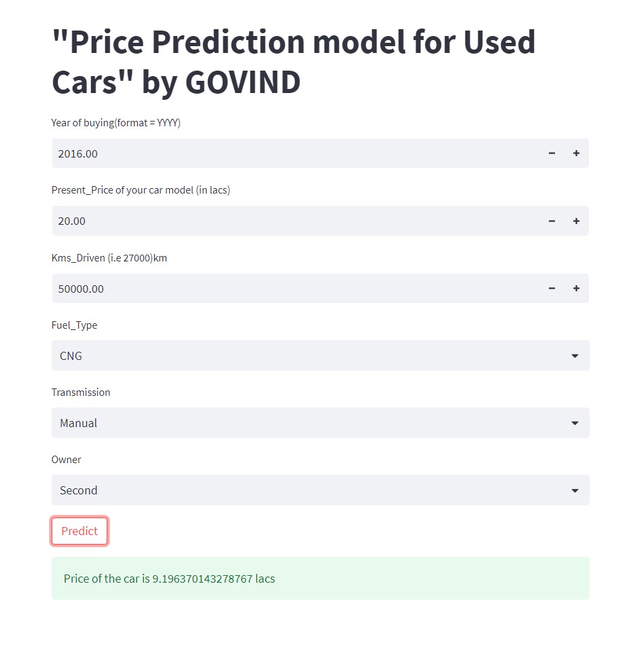Click the Fuel_Type field label
Viewport: 644px width, 656px height.
click(74, 325)
